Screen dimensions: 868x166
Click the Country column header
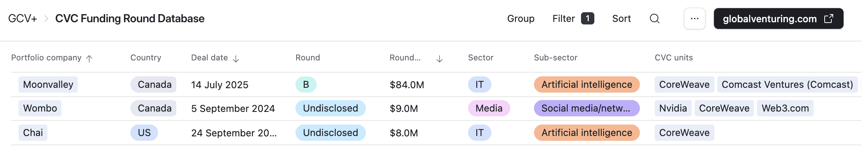(146, 58)
